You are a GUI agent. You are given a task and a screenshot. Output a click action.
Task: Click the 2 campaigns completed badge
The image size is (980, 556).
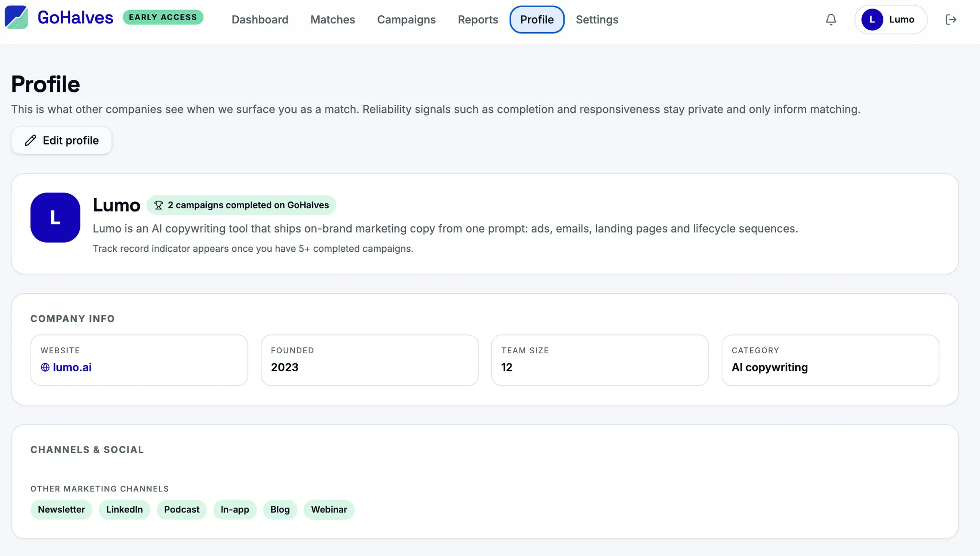(x=242, y=205)
